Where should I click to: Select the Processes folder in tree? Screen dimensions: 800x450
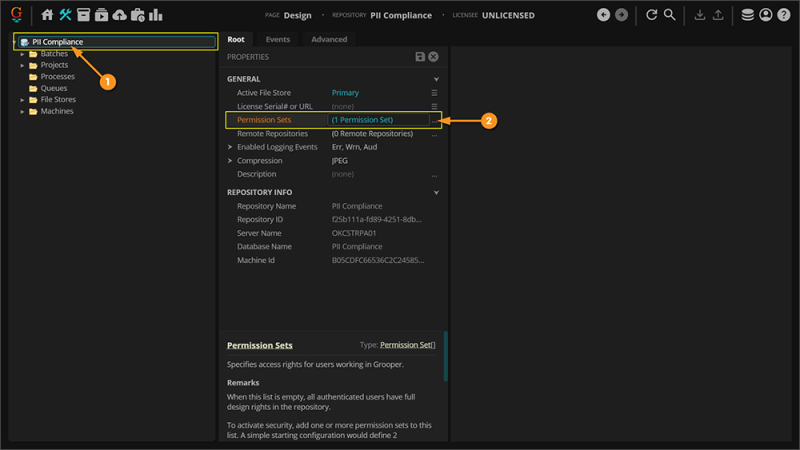click(57, 77)
